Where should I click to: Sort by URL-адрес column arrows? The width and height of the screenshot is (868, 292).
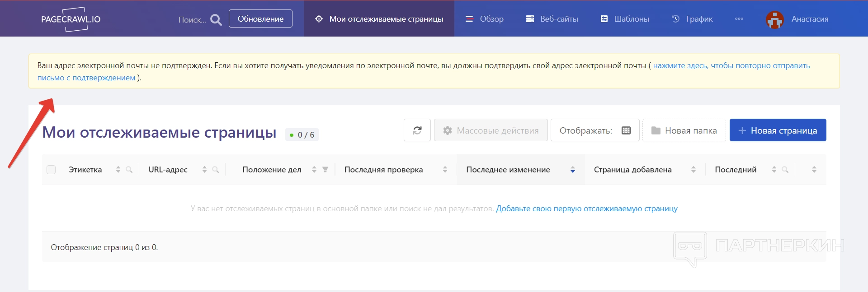[x=204, y=170]
